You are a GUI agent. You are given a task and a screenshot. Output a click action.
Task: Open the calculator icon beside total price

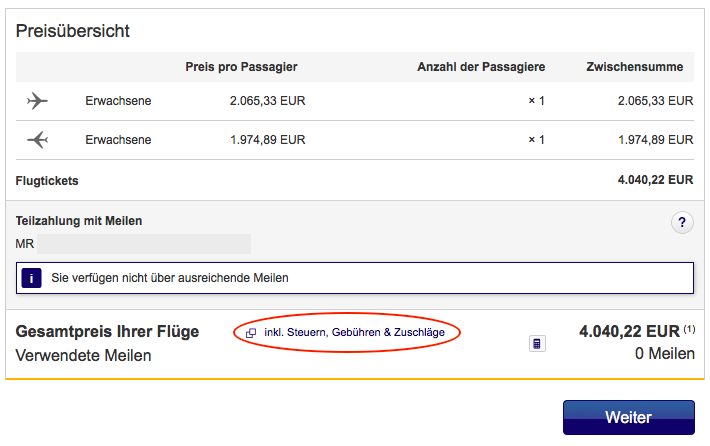click(537, 343)
